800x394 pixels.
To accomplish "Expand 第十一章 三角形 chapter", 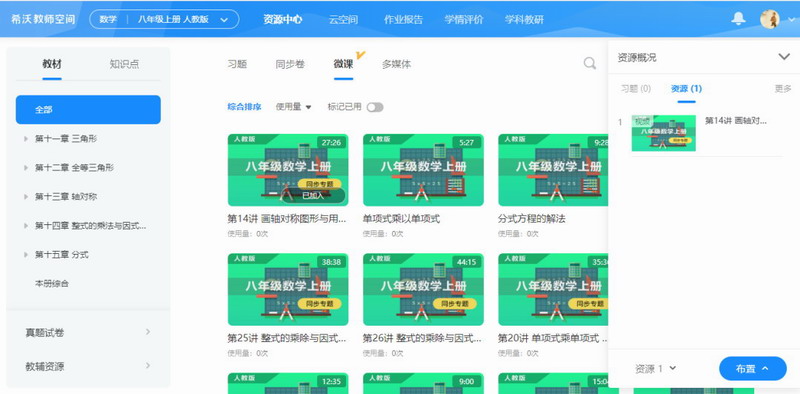I will pos(66,138).
